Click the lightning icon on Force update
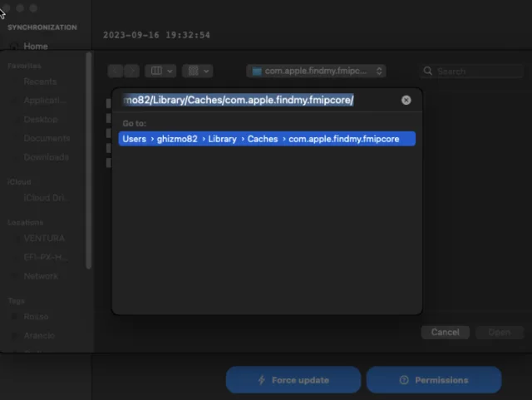 [x=262, y=380]
